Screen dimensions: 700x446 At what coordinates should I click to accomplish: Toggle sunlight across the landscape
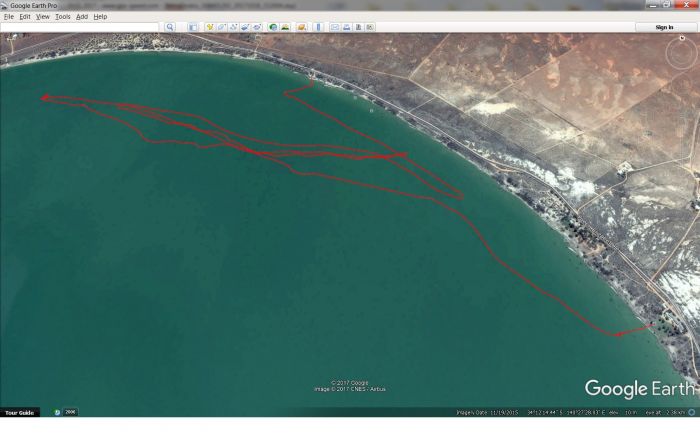[x=285, y=27]
